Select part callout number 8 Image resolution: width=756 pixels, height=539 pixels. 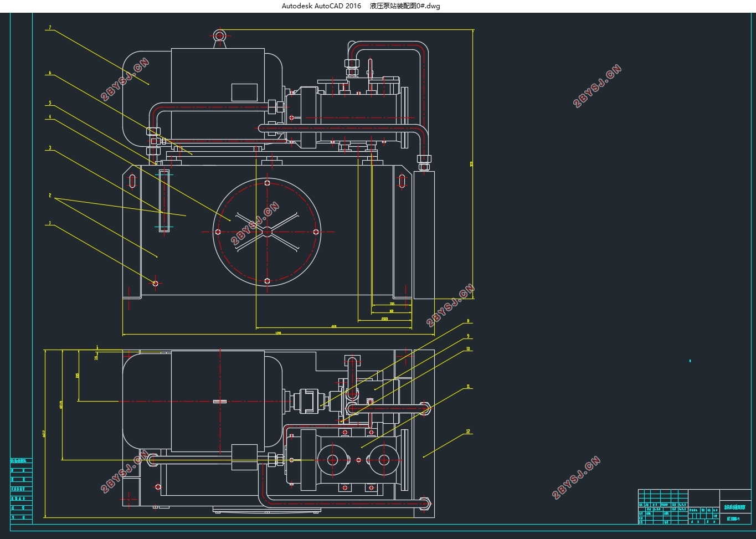(x=468, y=321)
